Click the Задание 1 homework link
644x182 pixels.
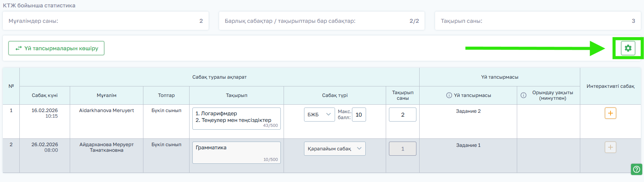(468, 145)
